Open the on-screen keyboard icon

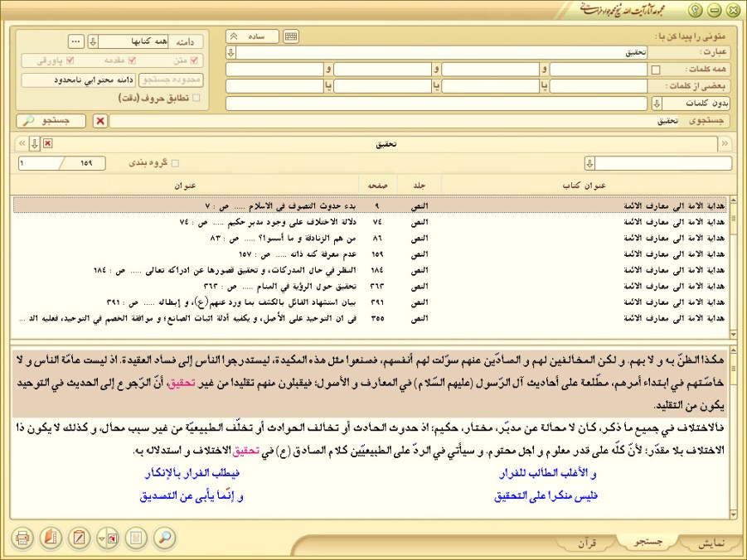pos(291,36)
